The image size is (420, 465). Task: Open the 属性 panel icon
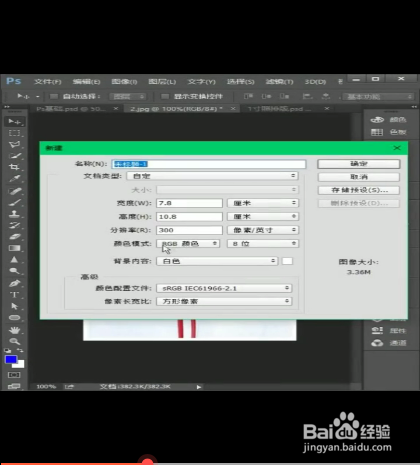click(x=388, y=330)
